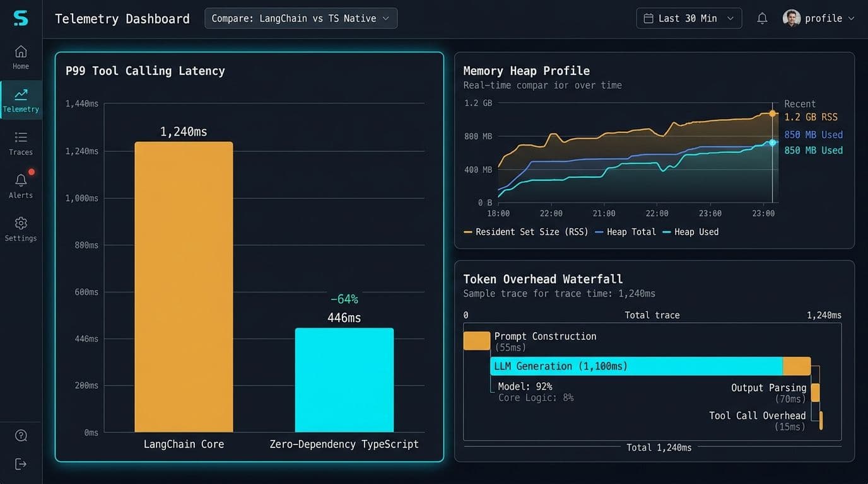The width and height of the screenshot is (868, 484).
Task: Click the Heap Used endpoint marker
Action: 772,143
